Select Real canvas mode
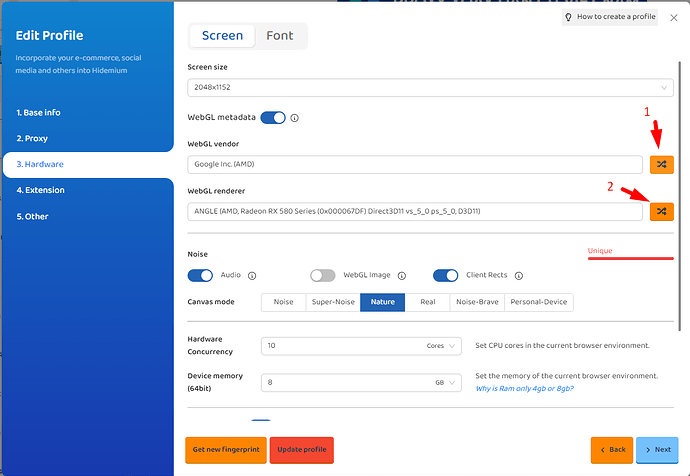This screenshot has width=690, height=476. coord(427,302)
